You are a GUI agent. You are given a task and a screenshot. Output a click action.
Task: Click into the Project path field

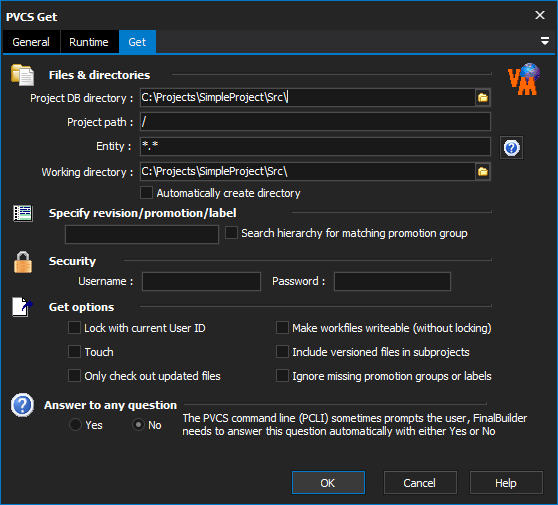pos(315,122)
